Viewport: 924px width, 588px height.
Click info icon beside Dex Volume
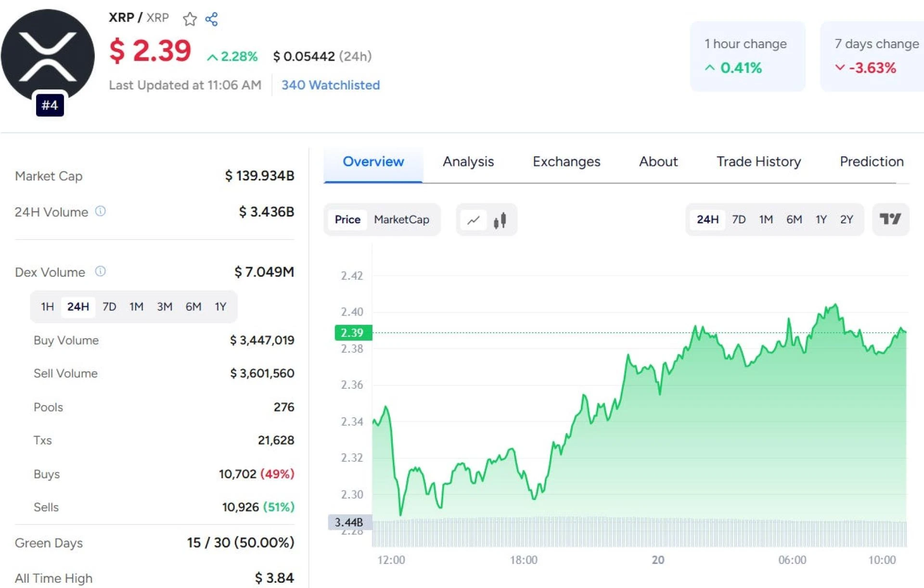pyautogui.click(x=100, y=271)
